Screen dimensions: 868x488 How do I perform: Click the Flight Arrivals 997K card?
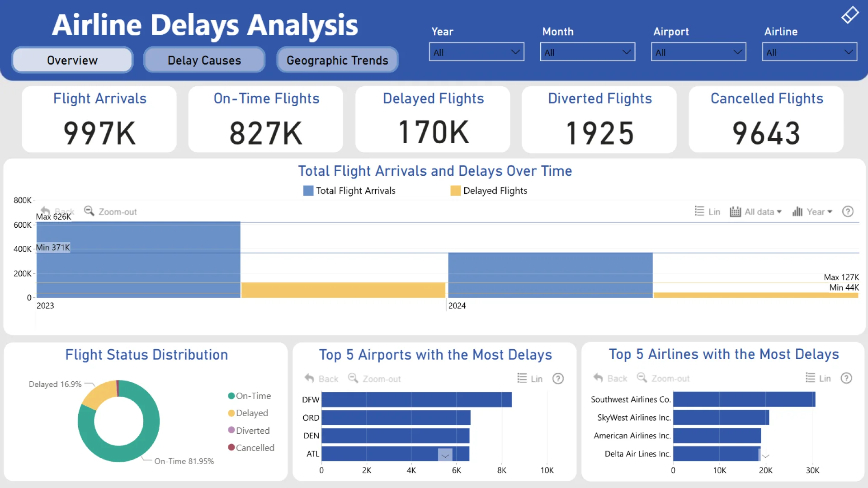click(99, 119)
